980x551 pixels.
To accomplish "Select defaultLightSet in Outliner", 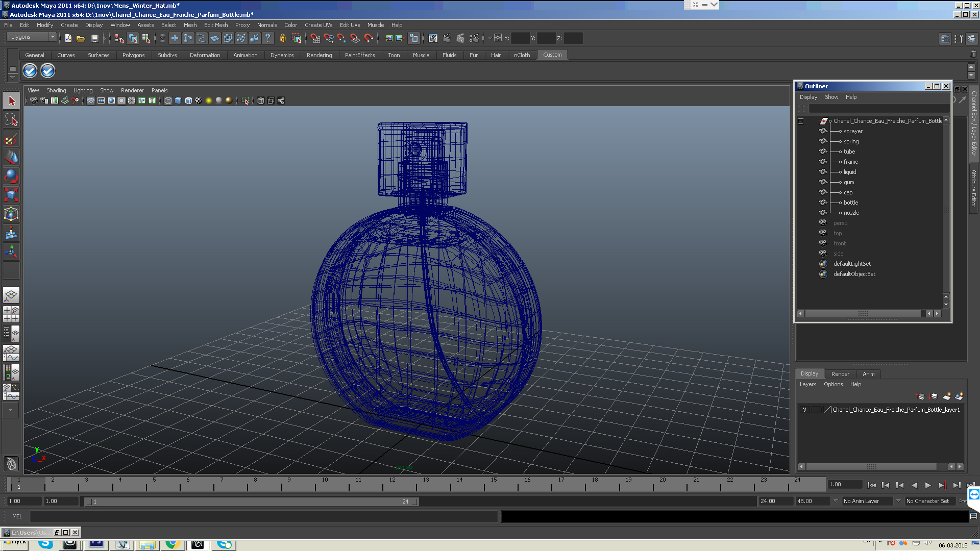I will (x=852, y=264).
